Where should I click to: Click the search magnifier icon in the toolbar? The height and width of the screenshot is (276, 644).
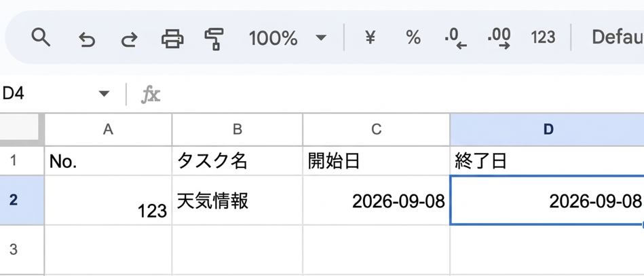[x=41, y=38]
